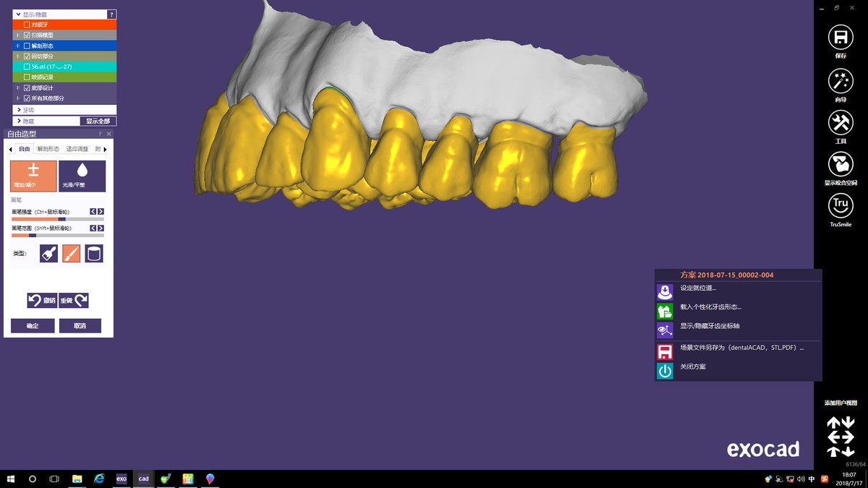The width and height of the screenshot is (868, 488).
Task: Switch to the exo taskbar application
Action: (122, 479)
